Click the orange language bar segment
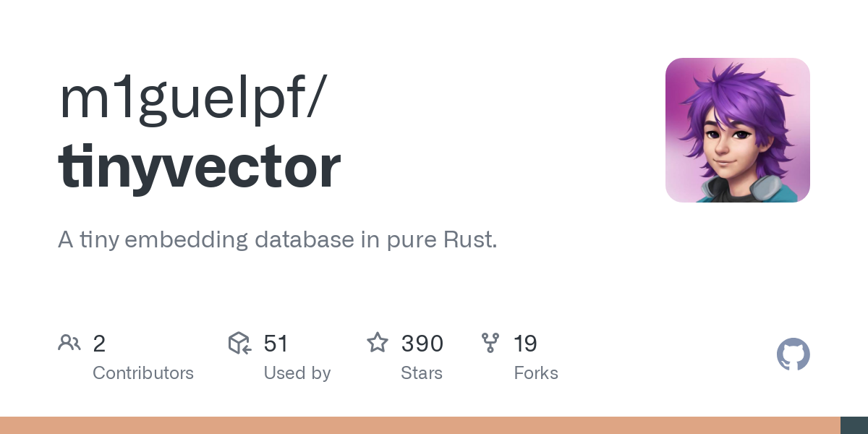 pos(420,425)
